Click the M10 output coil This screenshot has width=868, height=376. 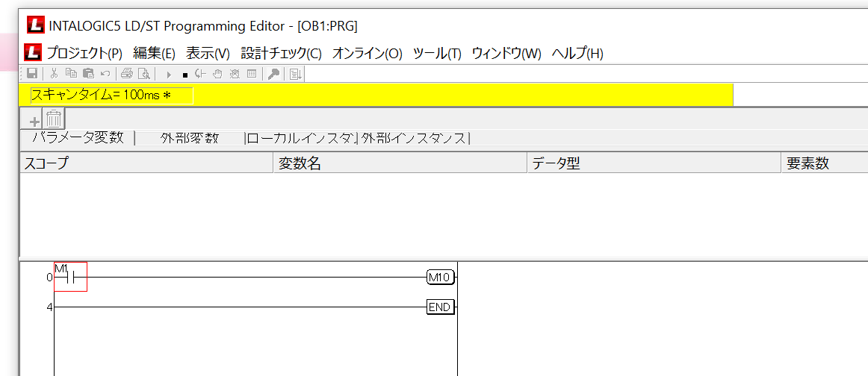tap(440, 278)
